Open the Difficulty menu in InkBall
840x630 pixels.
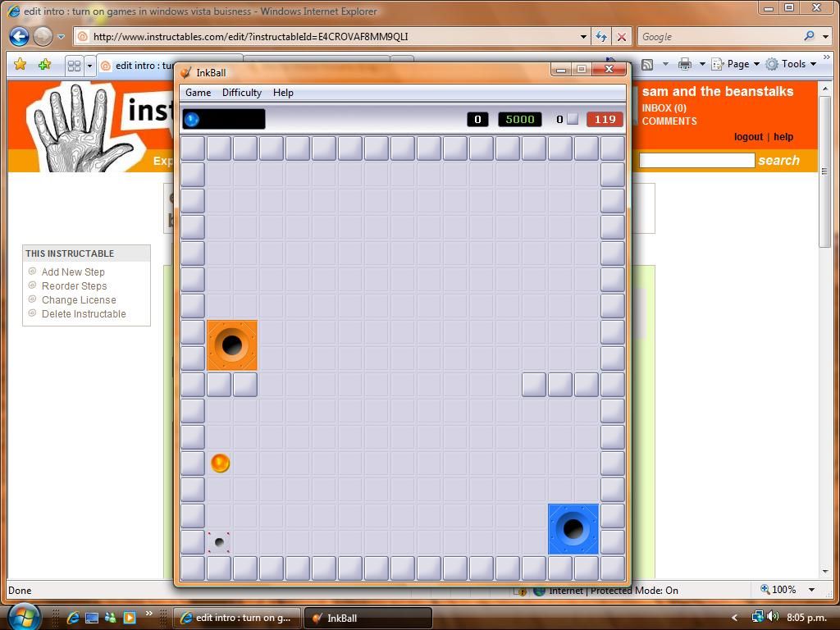click(x=241, y=93)
